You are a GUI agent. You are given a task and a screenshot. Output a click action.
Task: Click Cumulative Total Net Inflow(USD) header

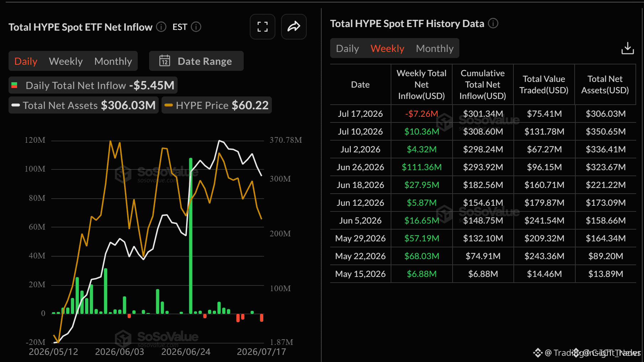483,85
